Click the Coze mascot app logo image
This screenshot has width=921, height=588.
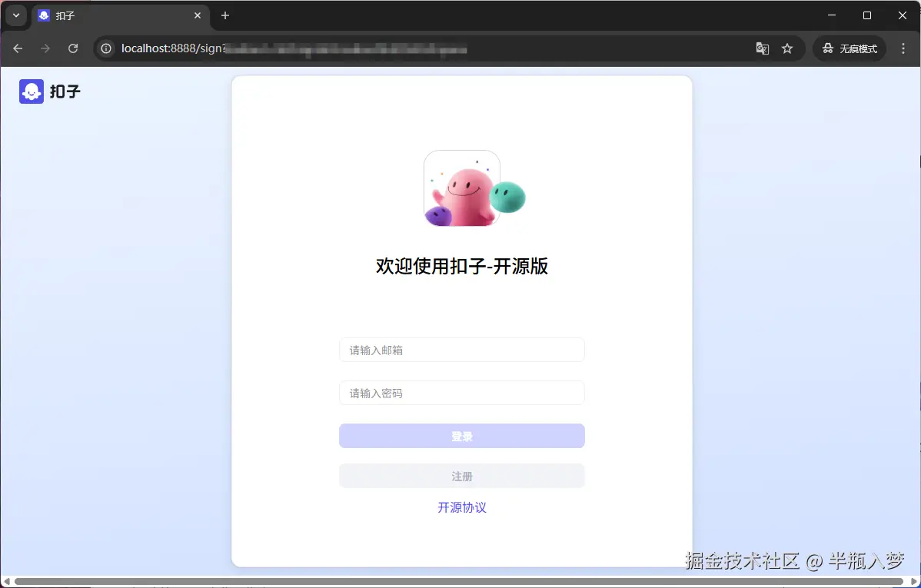461,187
